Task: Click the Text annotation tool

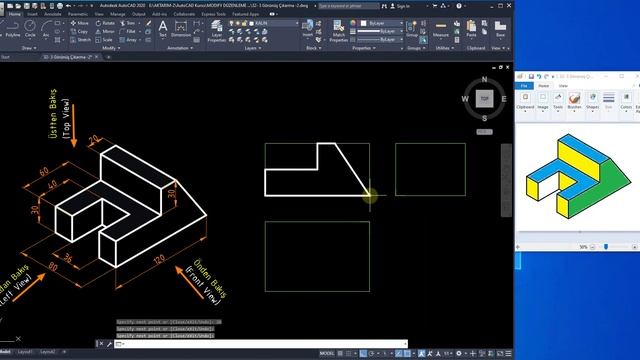Action: (x=162, y=29)
